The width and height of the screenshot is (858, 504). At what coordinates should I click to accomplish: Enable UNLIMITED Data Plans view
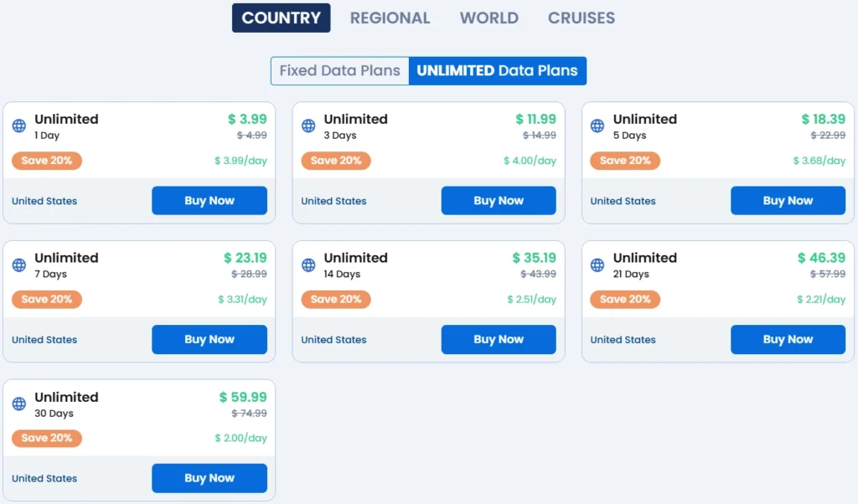click(x=497, y=70)
